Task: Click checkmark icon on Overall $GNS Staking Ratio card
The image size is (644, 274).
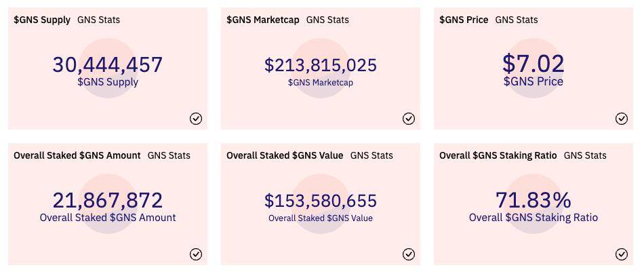Action: click(x=622, y=254)
